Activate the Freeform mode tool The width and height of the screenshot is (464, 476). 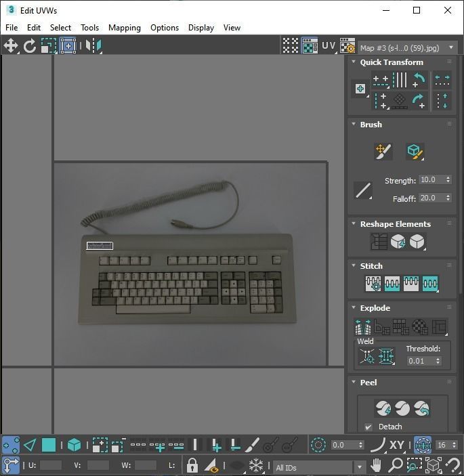tap(68, 46)
